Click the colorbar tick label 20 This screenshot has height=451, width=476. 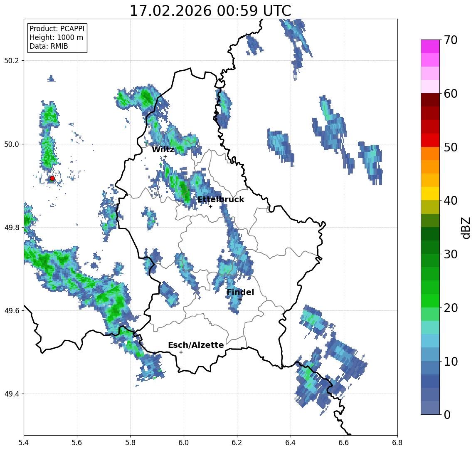(x=450, y=307)
